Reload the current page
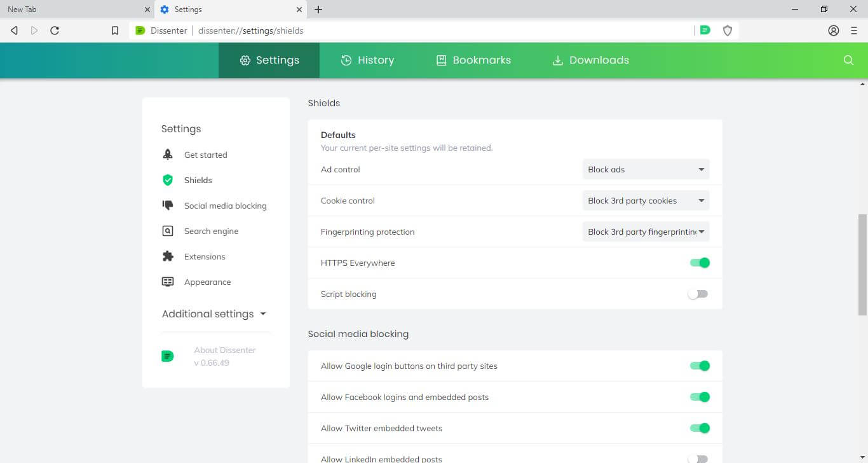Image resolution: width=868 pixels, height=463 pixels. (55, 31)
